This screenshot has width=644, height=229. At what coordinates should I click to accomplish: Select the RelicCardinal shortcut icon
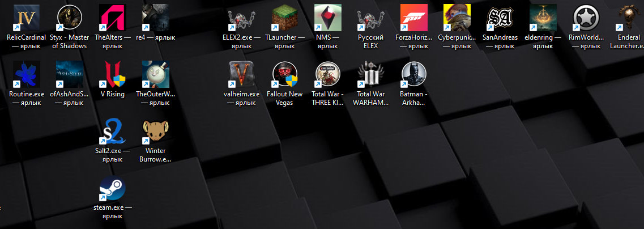27,18
